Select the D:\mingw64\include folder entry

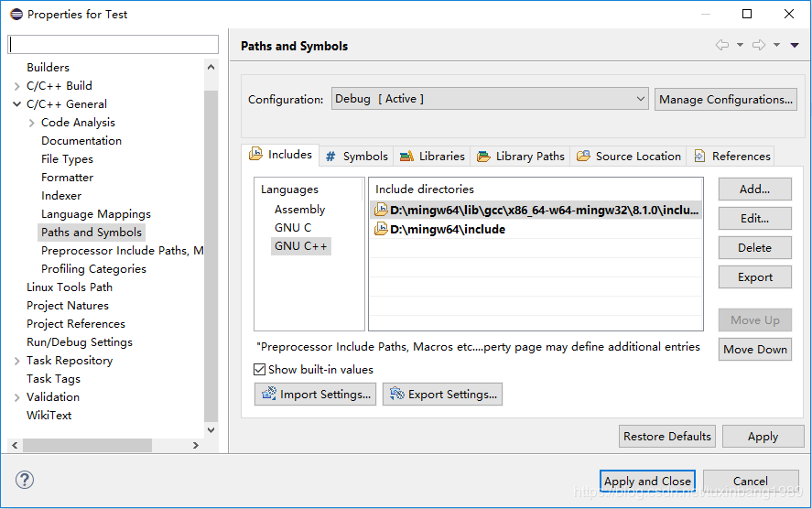[x=447, y=230]
